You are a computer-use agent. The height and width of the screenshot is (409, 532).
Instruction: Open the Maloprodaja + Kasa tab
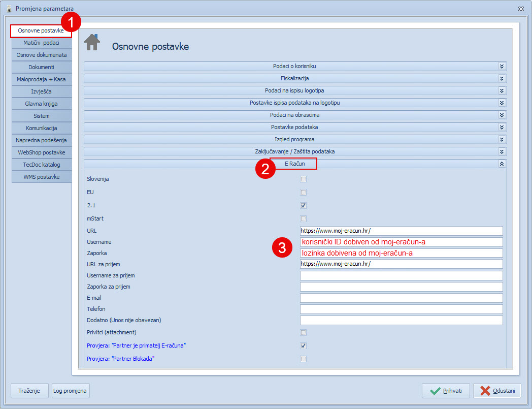coord(42,79)
